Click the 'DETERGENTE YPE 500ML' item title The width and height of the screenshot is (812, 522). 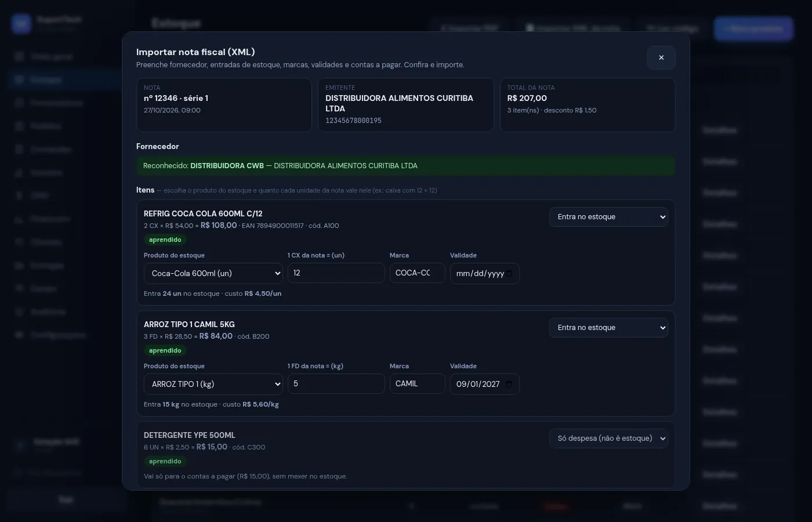[190, 435]
